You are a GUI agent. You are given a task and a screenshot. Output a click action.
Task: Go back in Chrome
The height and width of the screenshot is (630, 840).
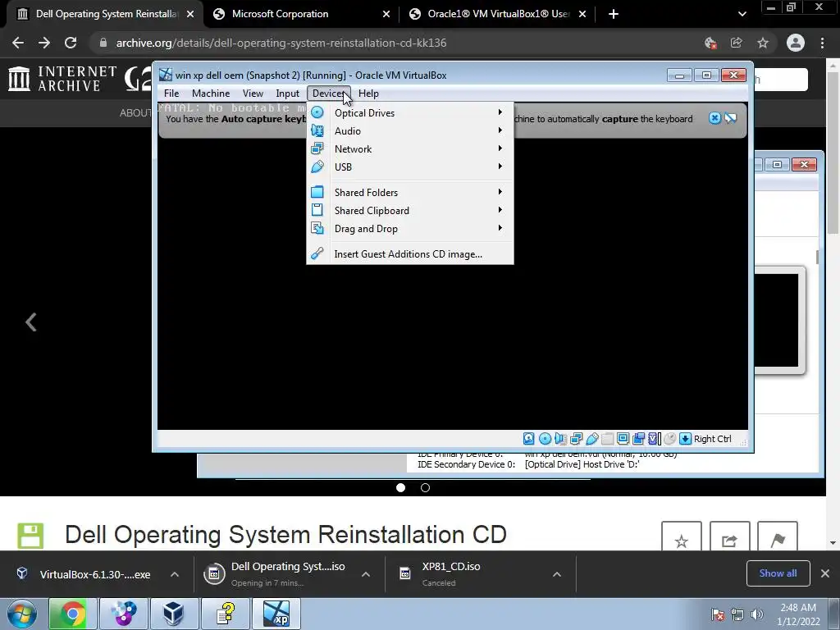pyautogui.click(x=18, y=43)
